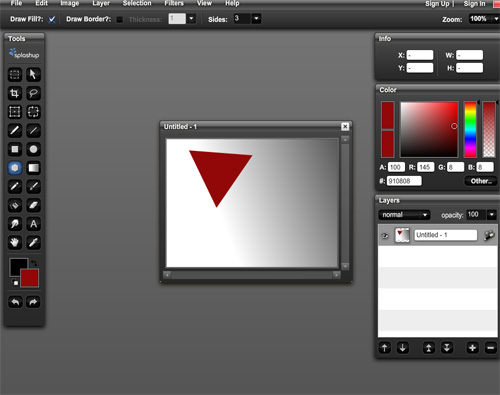Select the Ellipse shape tool

coord(33,149)
